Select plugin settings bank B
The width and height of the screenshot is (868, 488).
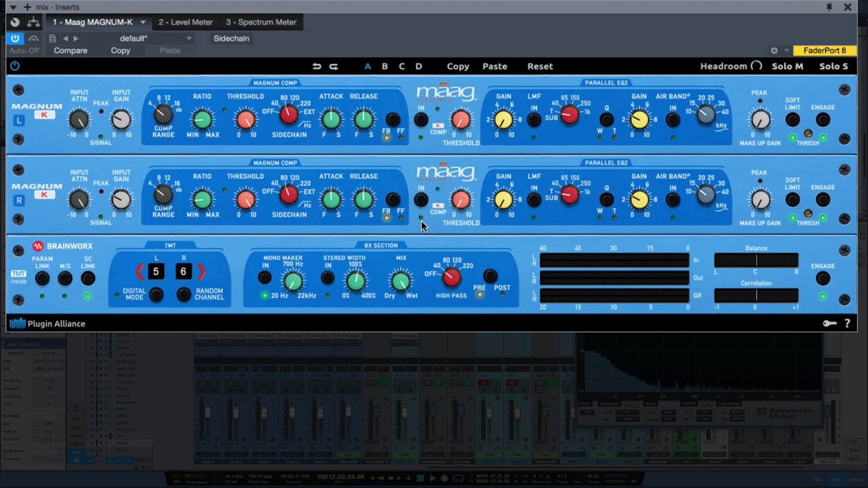(384, 66)
